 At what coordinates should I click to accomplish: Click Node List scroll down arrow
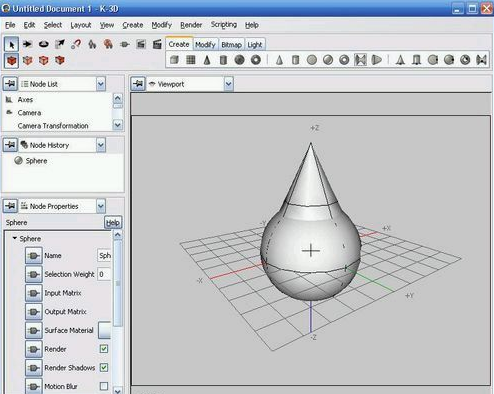(x=118, y=125)
